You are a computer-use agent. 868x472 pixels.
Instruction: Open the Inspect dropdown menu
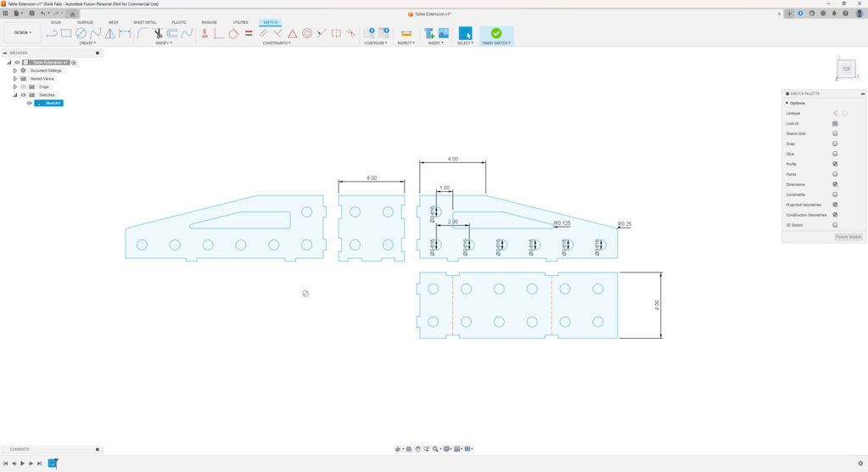406,43
